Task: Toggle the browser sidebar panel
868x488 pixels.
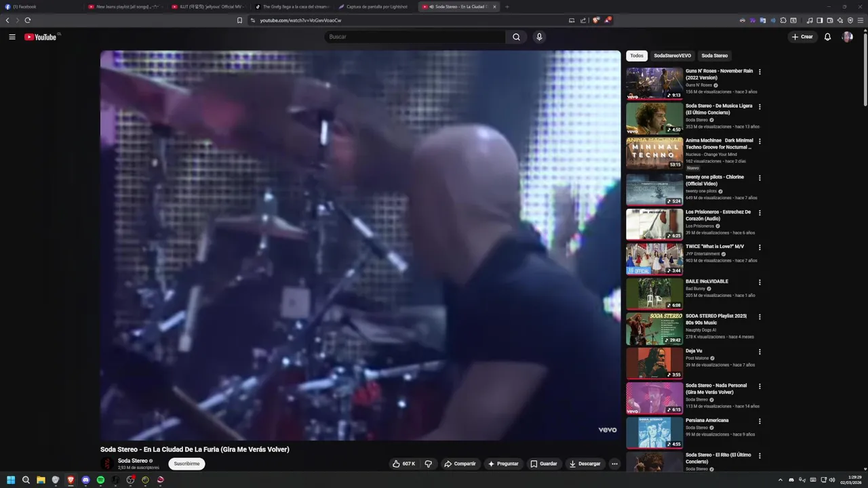Action: click(x=820, y=20)
